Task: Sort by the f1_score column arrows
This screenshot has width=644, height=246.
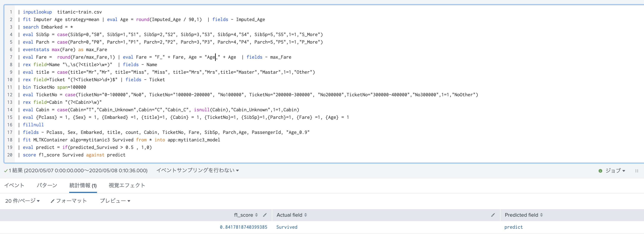Action: [x=256, y=215]
